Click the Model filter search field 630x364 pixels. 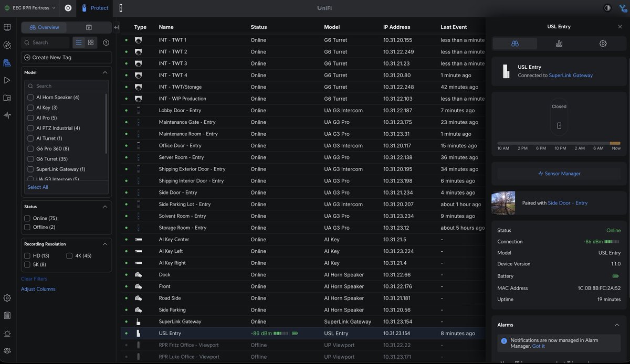coord(67,86)
